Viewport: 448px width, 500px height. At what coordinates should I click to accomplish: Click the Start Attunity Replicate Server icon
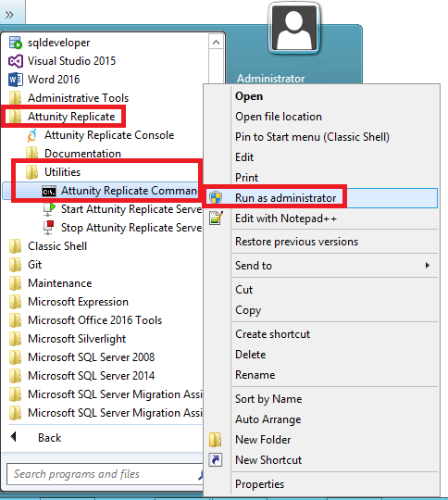49,209
